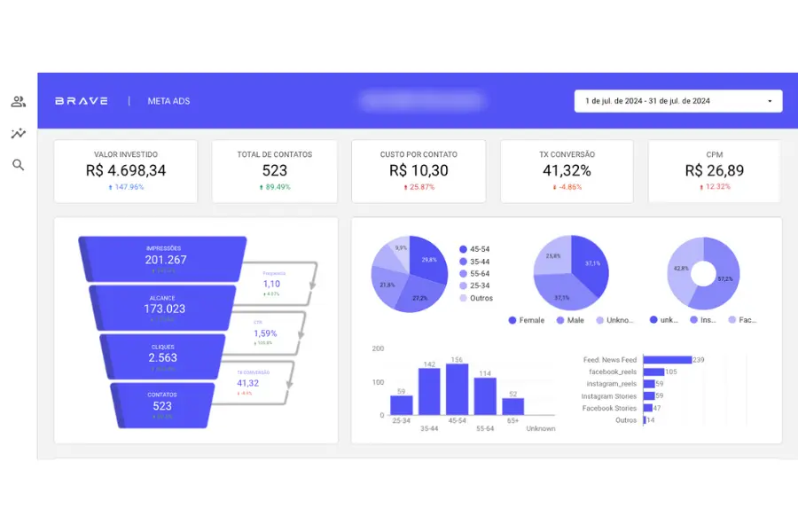Toggle the 45-54 legend swatch
798x532 pixels.
coord(464,249)
